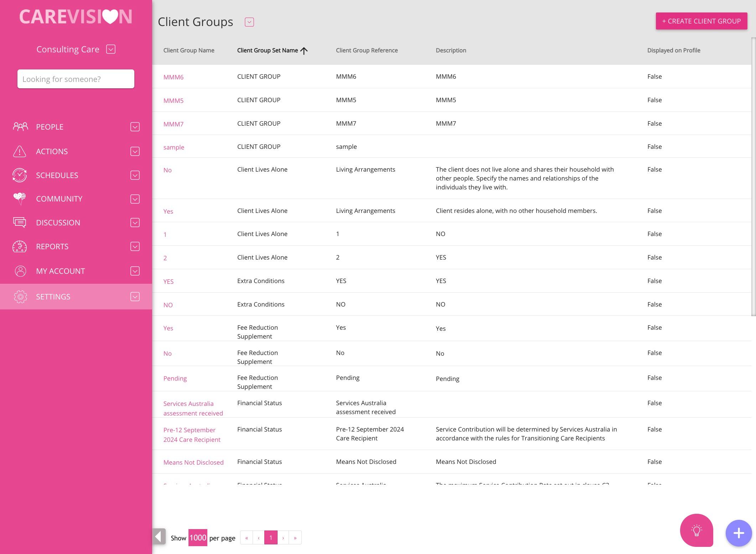Viewport: 756px width, 554px height.
Task: Click the 'Looking for someone?' search field
Action: [x=76, y=79]
